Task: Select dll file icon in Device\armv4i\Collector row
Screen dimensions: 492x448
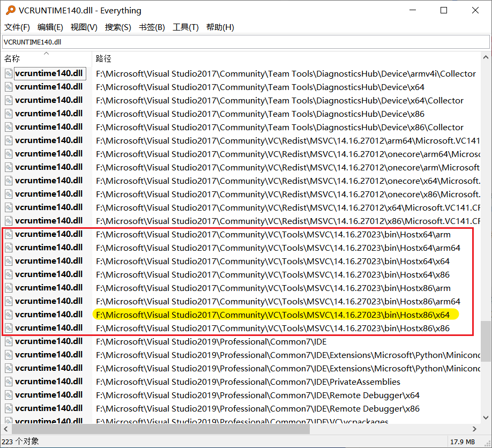Action: 9,74
